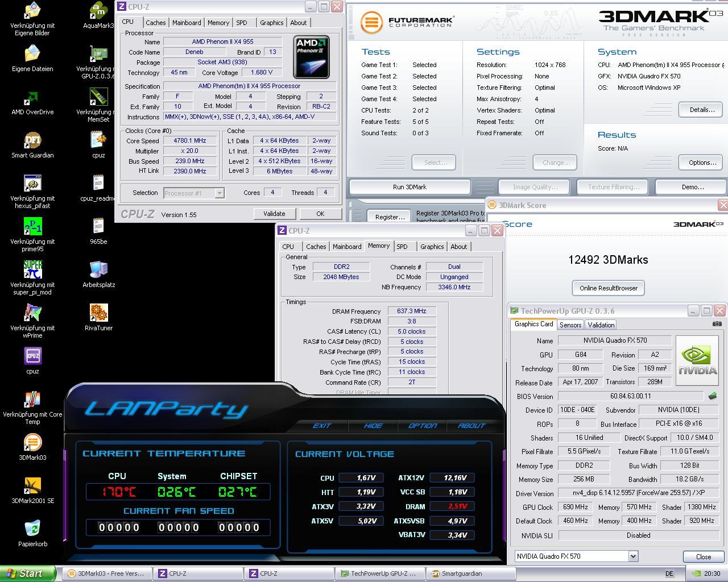Screen dimensions: 728x582
Task: Click Select tests button in 3DMark
Action: point(435,163)
